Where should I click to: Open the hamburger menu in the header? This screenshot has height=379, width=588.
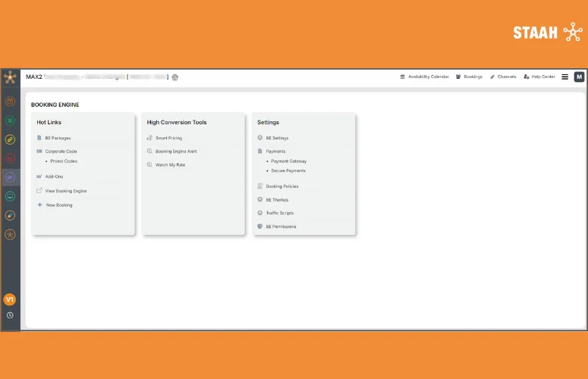tap(564, 77)
